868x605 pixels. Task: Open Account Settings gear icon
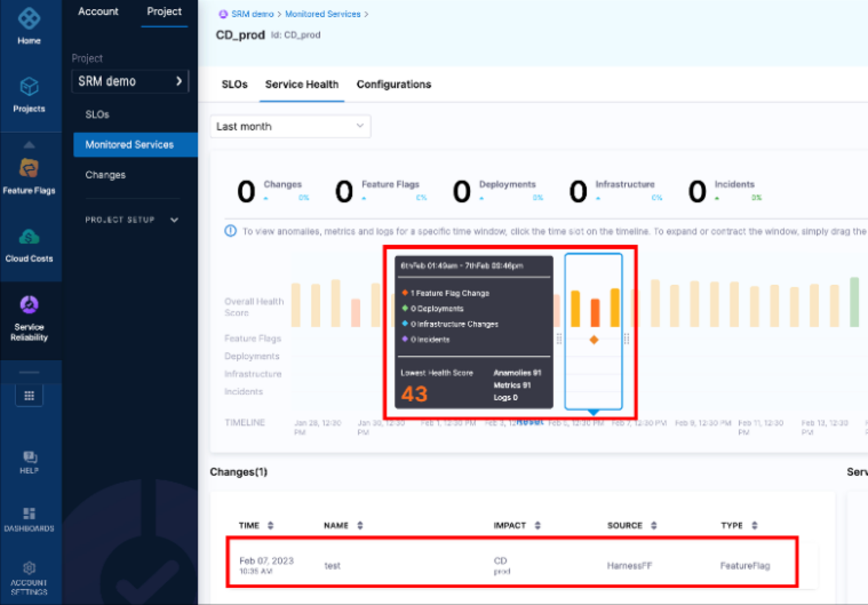click(29, 568)
